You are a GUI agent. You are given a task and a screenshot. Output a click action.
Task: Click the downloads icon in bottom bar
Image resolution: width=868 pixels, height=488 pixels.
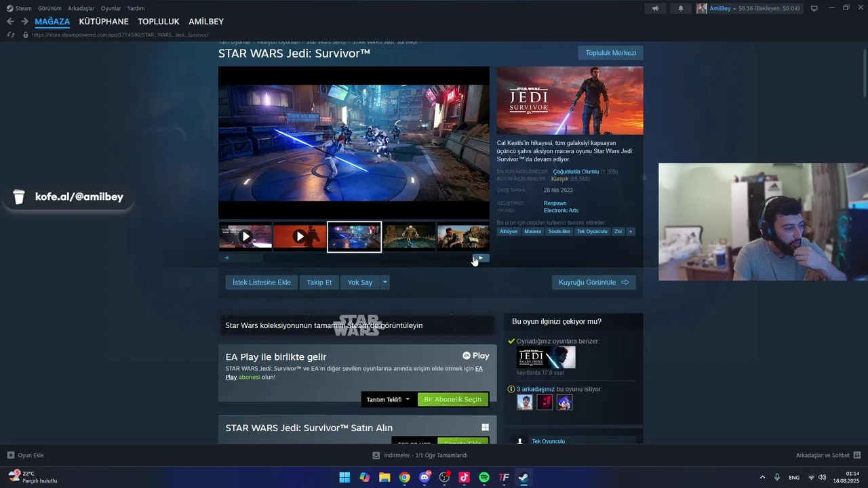click(376, 455)
